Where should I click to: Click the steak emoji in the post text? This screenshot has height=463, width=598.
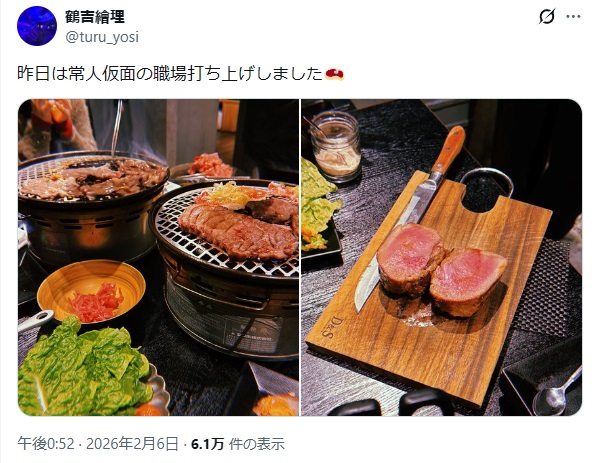pos(334,74)
